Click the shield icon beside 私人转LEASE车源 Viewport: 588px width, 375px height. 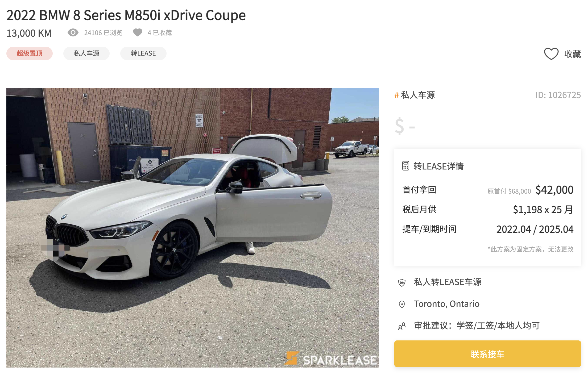tap(402, 282)
